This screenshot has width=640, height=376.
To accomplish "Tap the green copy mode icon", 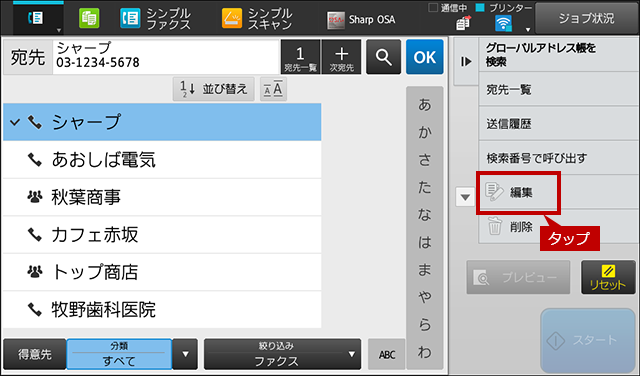I will pyautogui.click(x=89, y=19).
